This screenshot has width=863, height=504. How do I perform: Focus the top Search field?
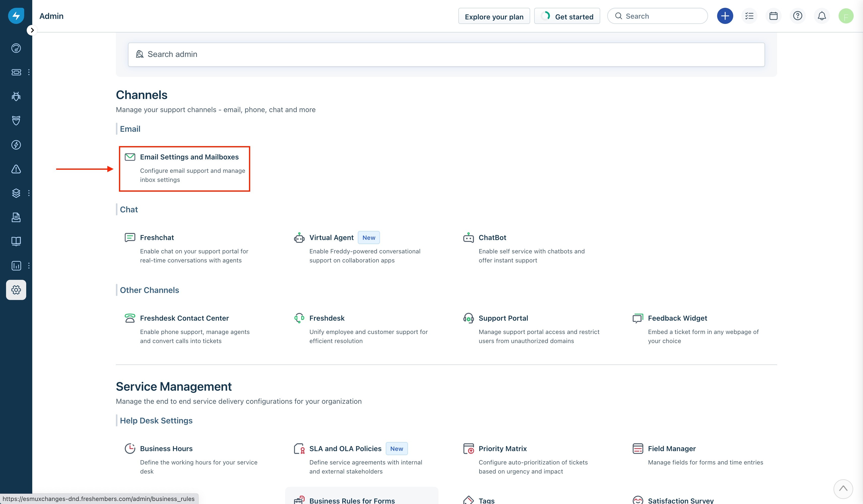pyautogui.click(x=657, y=16)
